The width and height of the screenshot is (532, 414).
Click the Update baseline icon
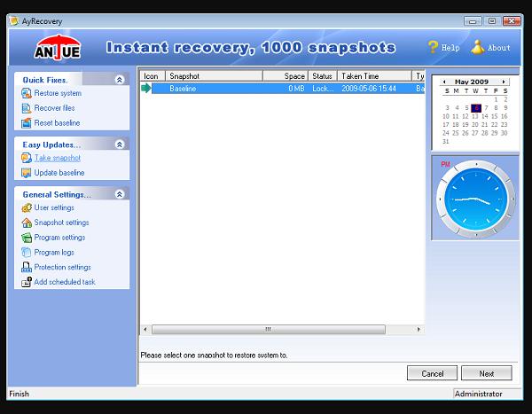(x=27, y=173)
